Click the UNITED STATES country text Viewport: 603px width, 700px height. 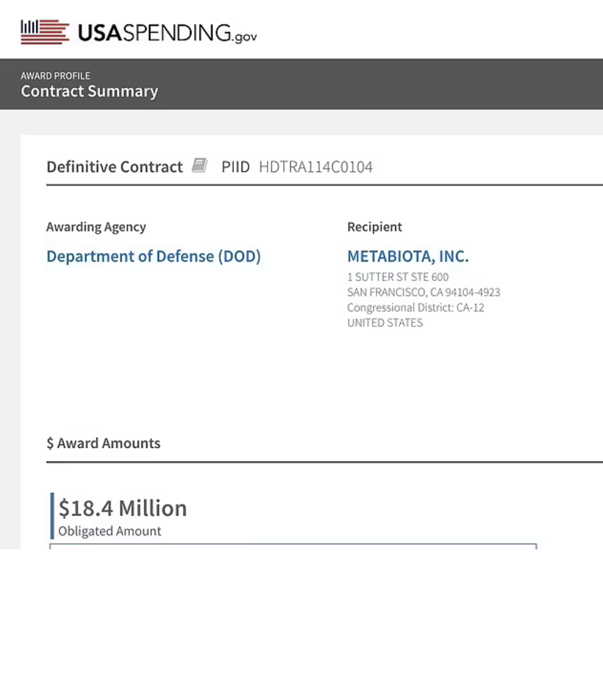pos(385,323)
